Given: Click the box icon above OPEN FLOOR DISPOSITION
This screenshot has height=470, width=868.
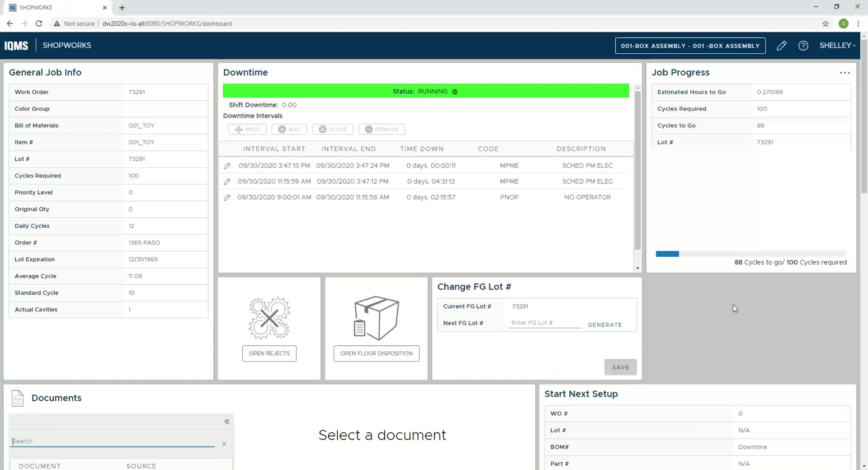Looking at the screenshot, I should coord(376,318).
